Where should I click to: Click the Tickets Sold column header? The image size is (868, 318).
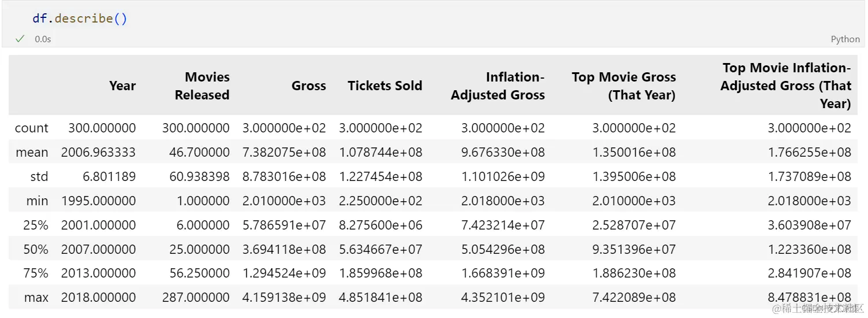click(385, 86)
